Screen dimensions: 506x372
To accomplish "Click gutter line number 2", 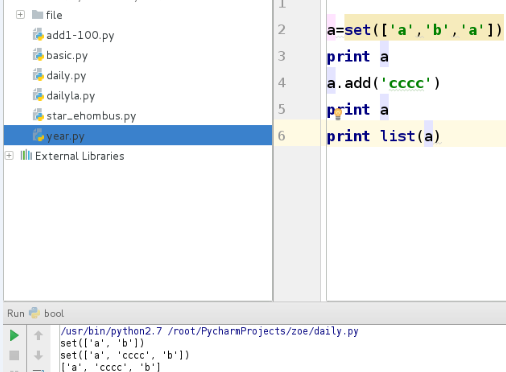I will pyautogui.click(x=282, y=29).
